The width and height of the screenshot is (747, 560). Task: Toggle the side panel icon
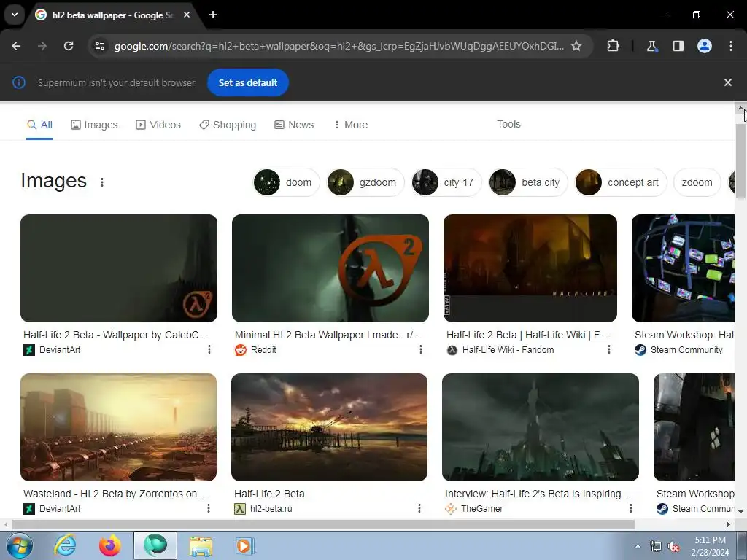pyautogui.click(x=678, y=46)
